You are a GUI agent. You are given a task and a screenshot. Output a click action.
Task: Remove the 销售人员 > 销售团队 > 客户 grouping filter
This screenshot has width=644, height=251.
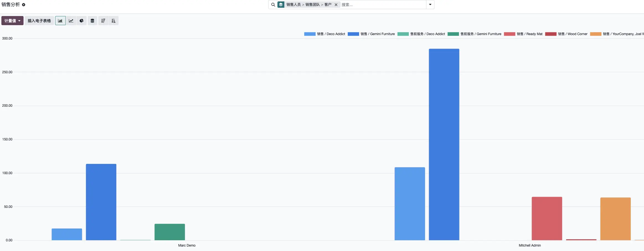pyautogui.click(x=336, y=5)
